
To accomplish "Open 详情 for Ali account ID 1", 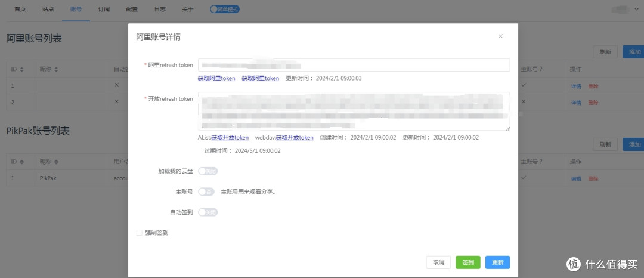I will tap(576, 87).
